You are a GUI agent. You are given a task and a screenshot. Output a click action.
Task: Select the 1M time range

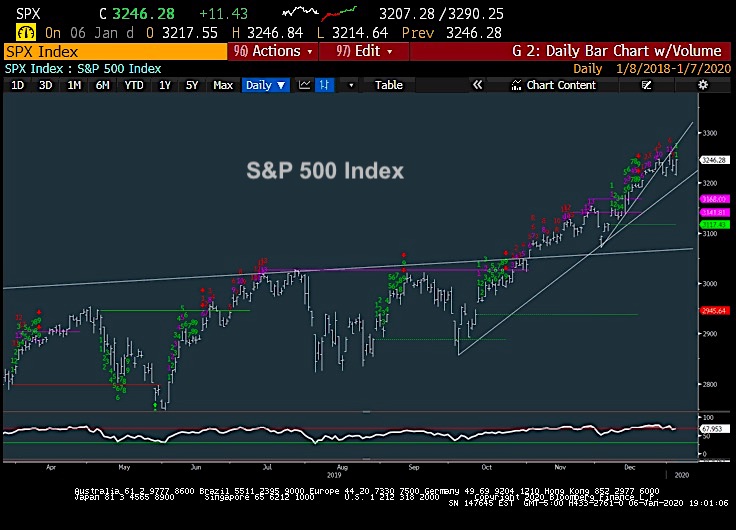(x=74, y=85)
